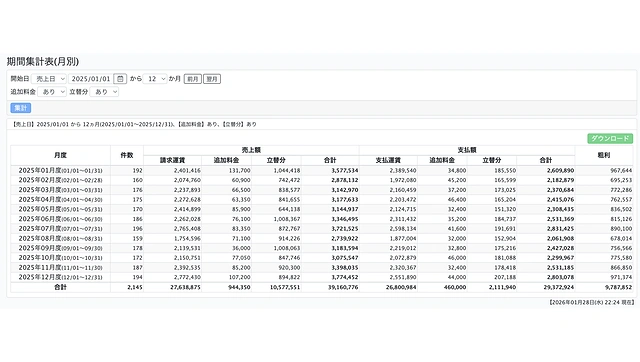Click the 件数 column header
This screenshot has height=362, width=640.
(127, 155)
